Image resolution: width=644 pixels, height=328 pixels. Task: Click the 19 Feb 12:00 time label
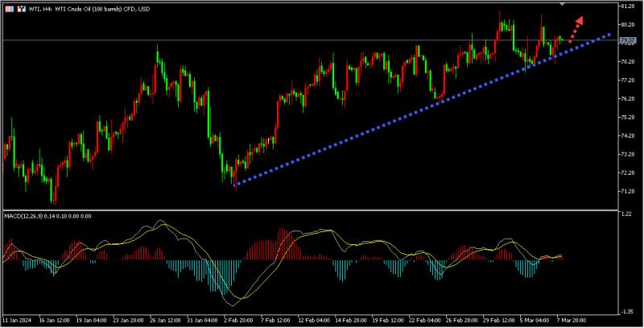coord(389,320)
